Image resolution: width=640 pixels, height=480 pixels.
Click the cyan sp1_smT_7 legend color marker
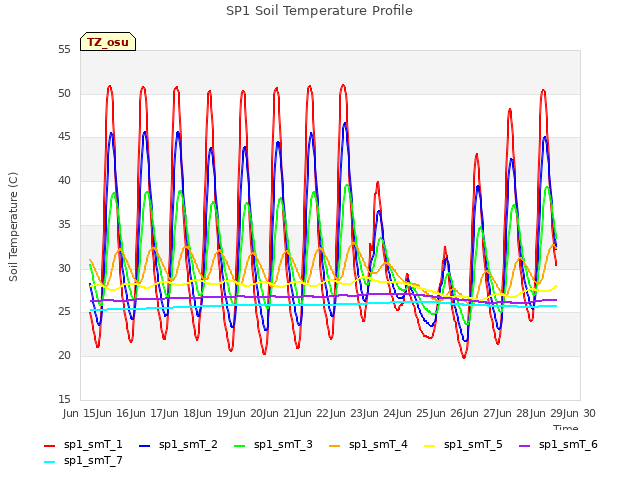[x=49, y=462]
